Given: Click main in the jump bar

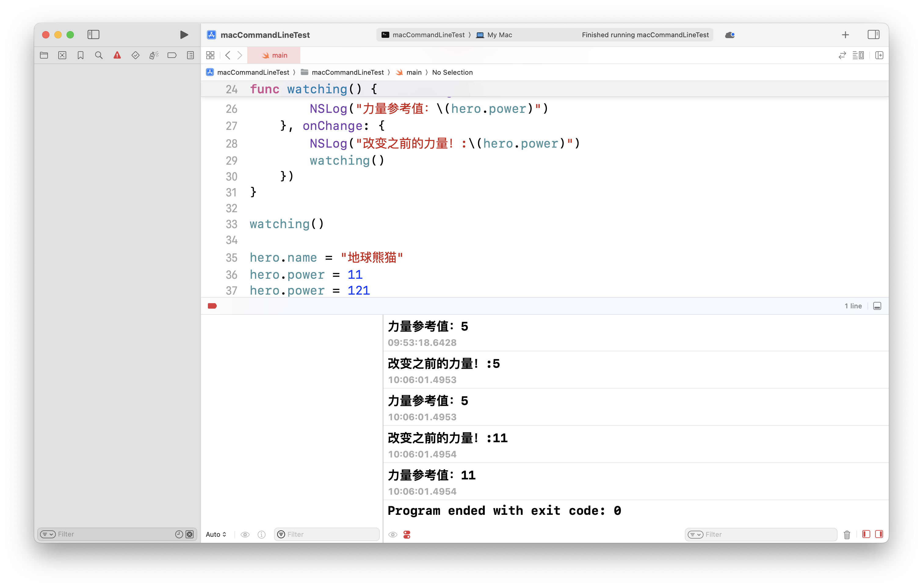Looking at the screenshot, I should pyautogui.click(x=413, y=72).
